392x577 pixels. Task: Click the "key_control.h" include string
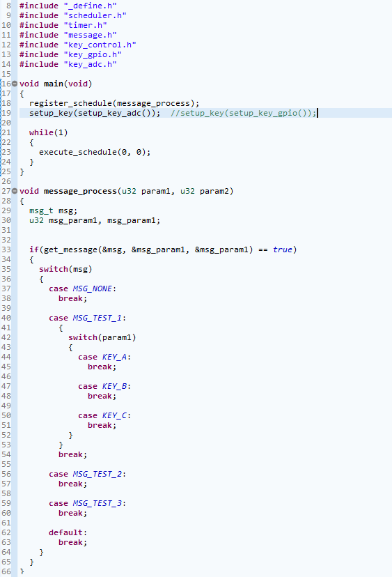coord(100,45)
